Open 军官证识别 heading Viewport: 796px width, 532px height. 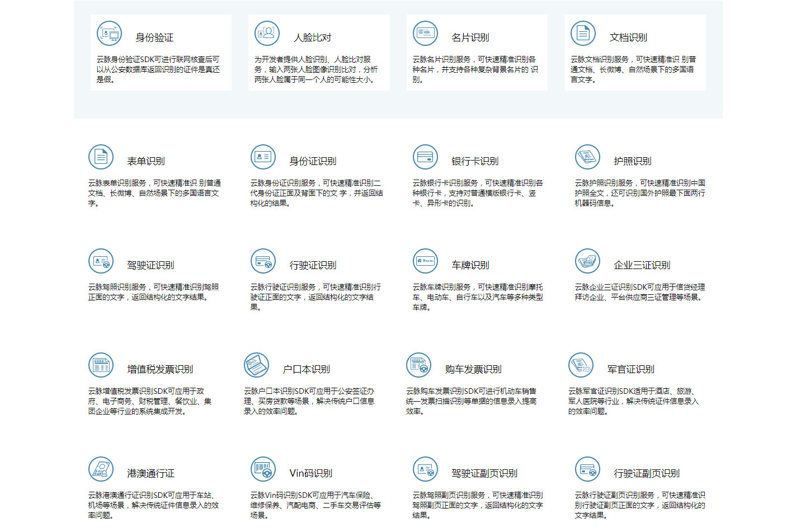coord(631,369)
